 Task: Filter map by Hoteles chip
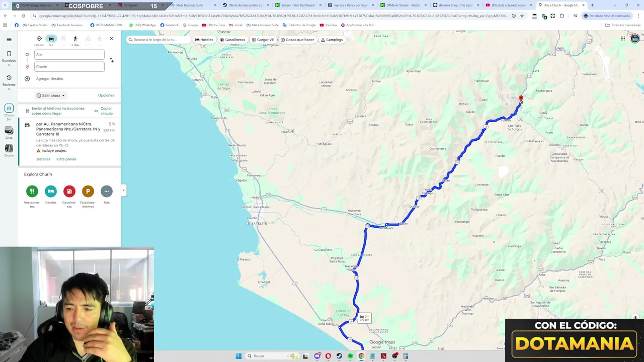204,40
